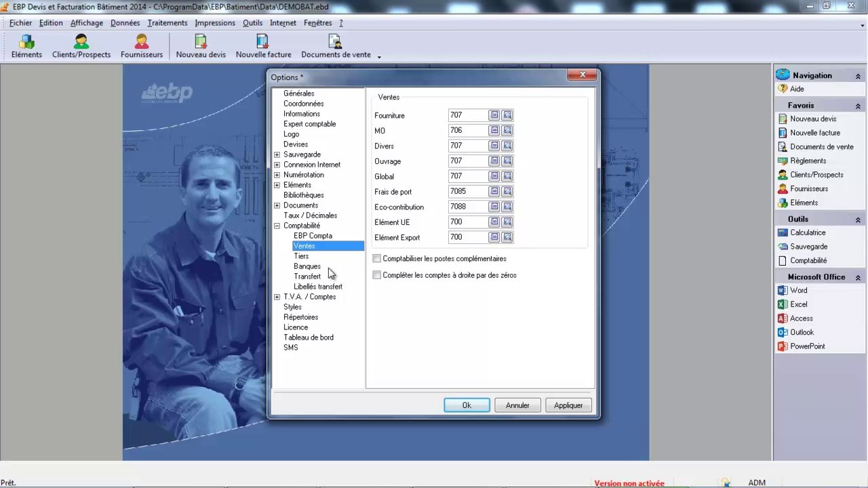The image size is (868, 488).
Task: Enable Comptabiliser les postes complémentaires
Action: click(x=377, y=259)
